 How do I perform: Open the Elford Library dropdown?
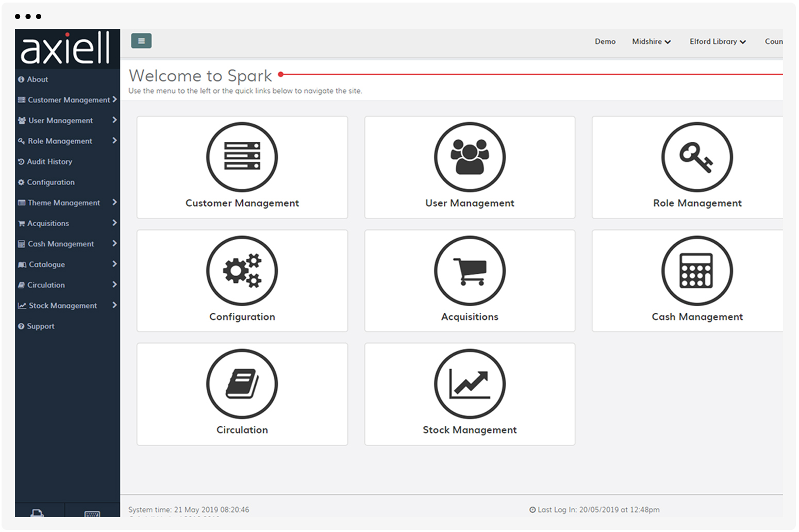[718, 42]
